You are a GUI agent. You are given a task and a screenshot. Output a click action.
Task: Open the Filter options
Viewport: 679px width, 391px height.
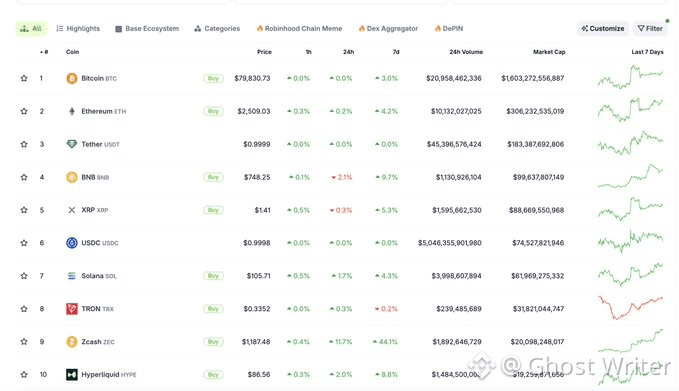pyautogui.click(x=650, y=29)
